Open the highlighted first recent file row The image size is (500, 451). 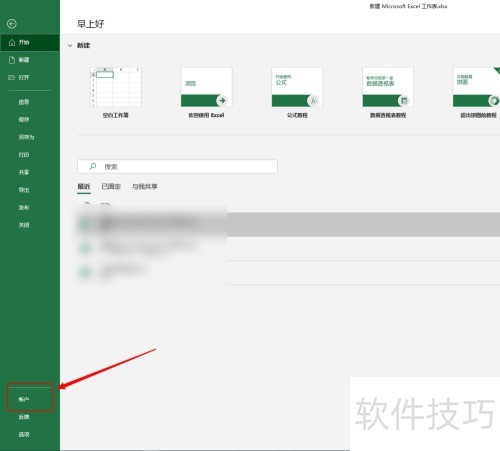tap(288, 224)
